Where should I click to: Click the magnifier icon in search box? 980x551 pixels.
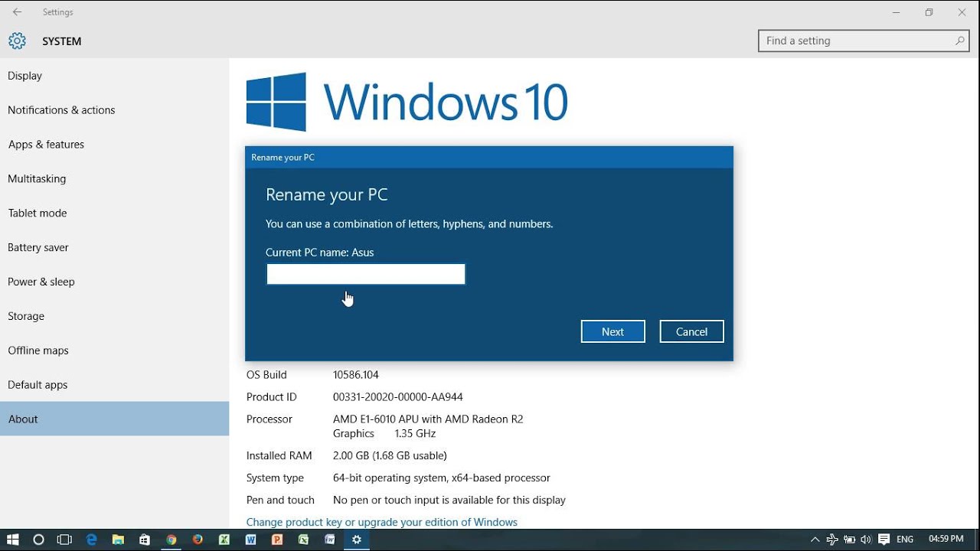[959, 41]
